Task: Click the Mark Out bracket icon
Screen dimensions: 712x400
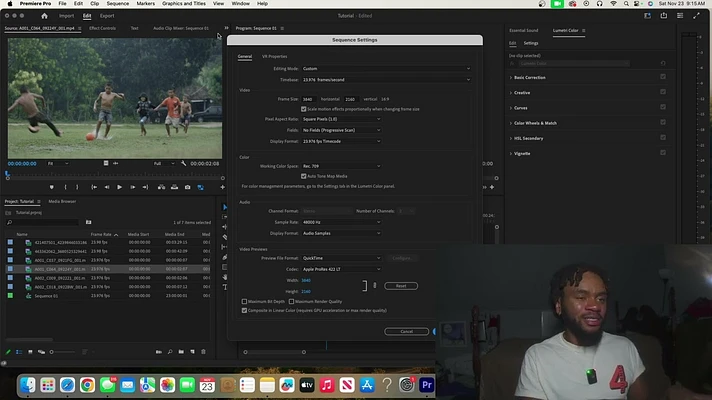Action: [x=77, y=187]
